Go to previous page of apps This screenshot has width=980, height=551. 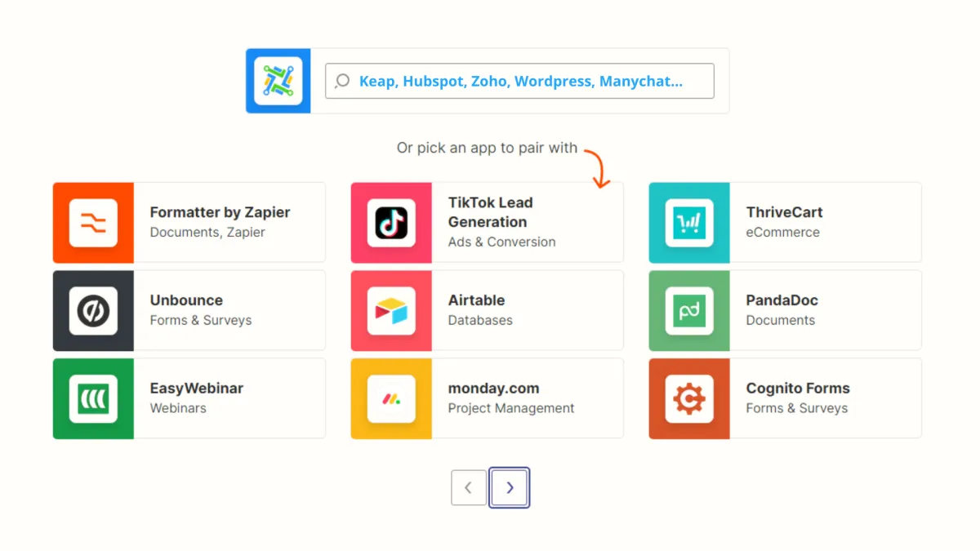469,487
